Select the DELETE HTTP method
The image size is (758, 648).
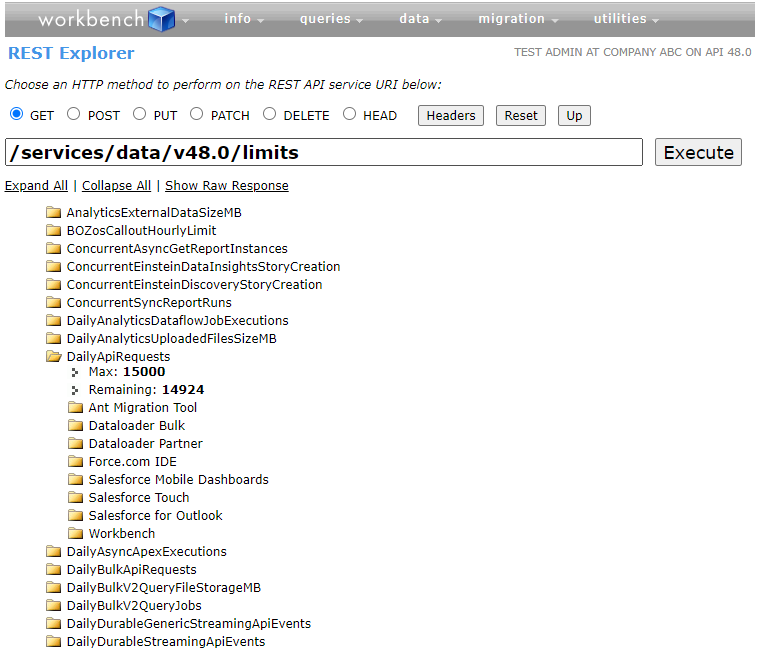(x=269, y=114)
